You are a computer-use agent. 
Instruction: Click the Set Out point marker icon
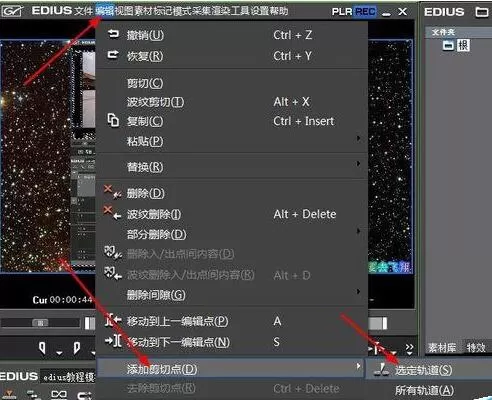pos(76,348)
